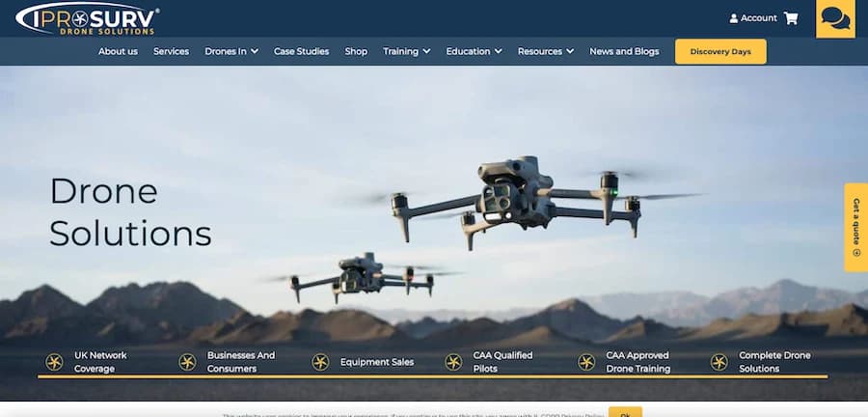The width and height of the screenshot is (868, 417).
Task: Expand the Education dropdown arrow
Action: coord(499,51)
